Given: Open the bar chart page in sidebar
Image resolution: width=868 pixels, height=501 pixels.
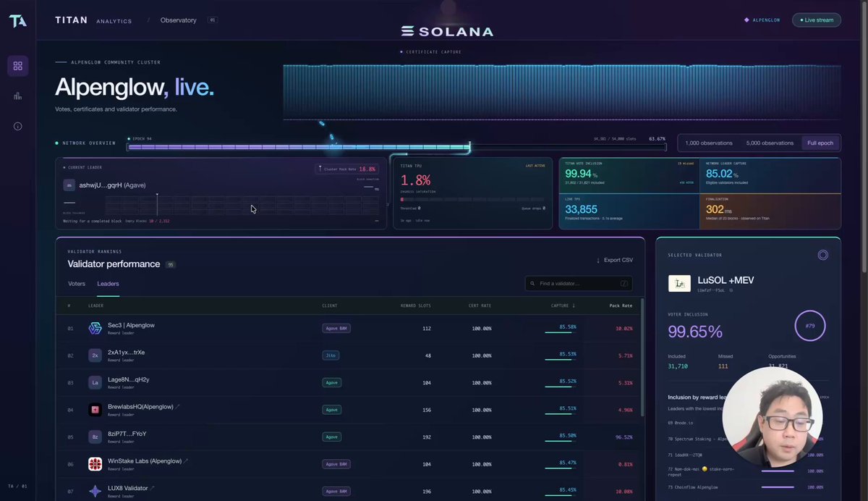Looking at the screenshot, I should [x=18, y=96].
